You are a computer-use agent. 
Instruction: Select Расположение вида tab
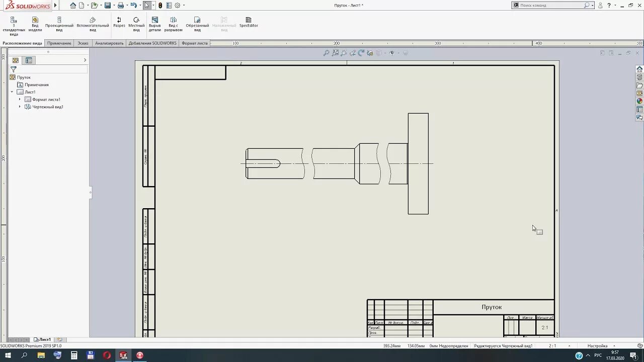(x=23, y=43)
